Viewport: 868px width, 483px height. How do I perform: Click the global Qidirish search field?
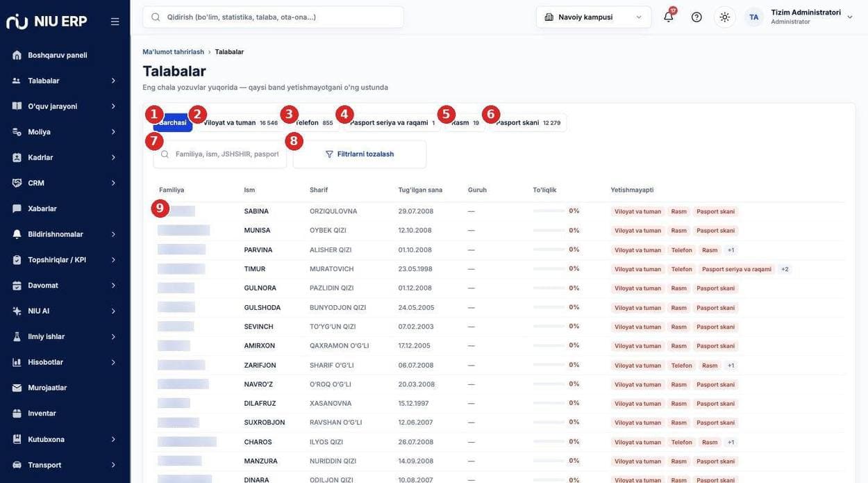tap(273, 17)
